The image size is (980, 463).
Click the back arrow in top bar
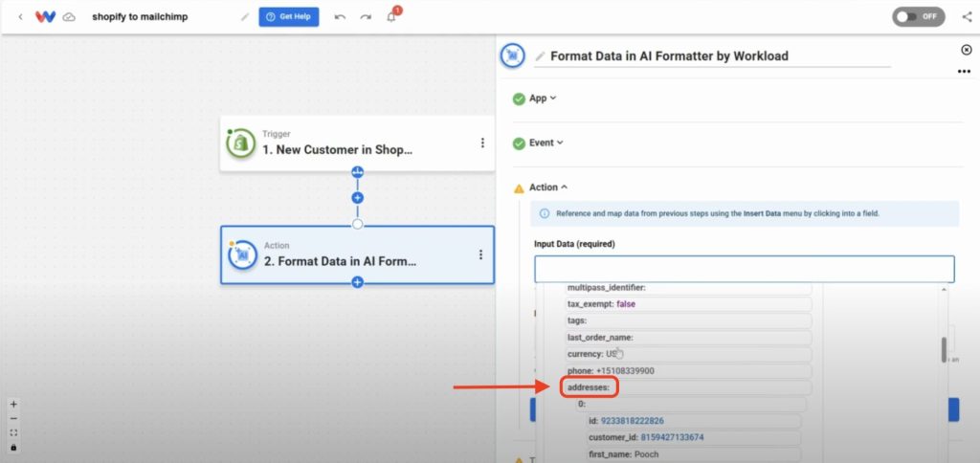[21, 17]
